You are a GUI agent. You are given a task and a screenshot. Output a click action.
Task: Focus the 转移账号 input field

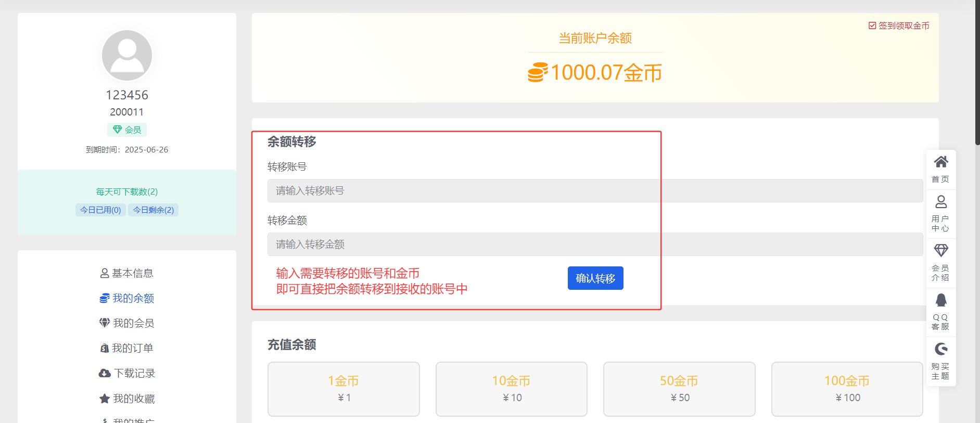[595, 191]
